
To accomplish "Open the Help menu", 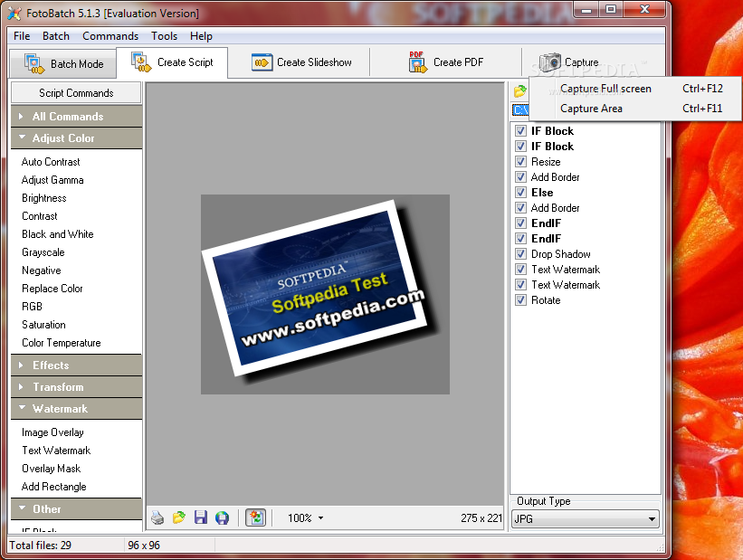I will [202, 36].
